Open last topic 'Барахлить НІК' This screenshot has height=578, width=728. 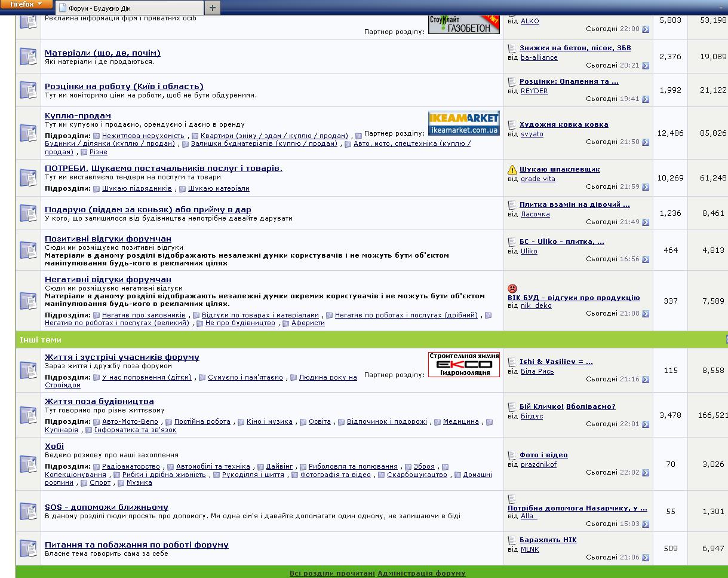coord(548,540)
